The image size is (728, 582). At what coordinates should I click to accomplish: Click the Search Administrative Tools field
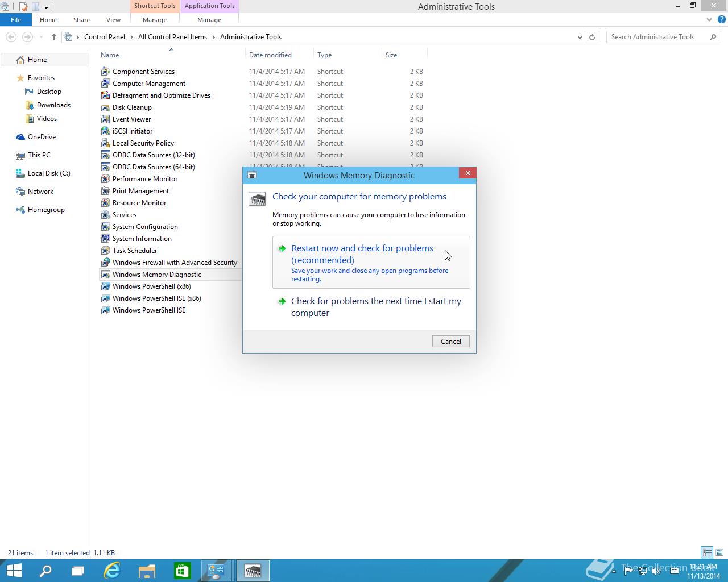(x=657, y=37)
